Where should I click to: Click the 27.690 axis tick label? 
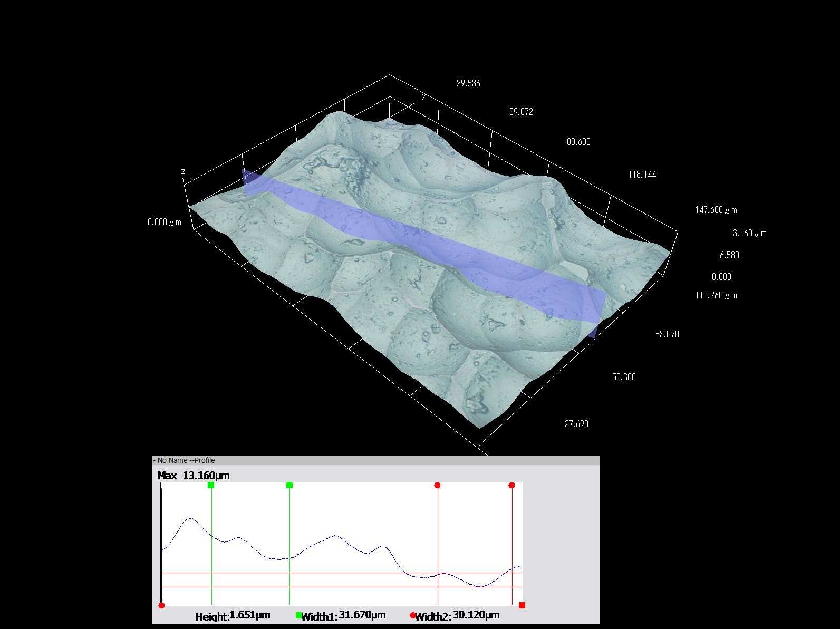coord(576,424)
